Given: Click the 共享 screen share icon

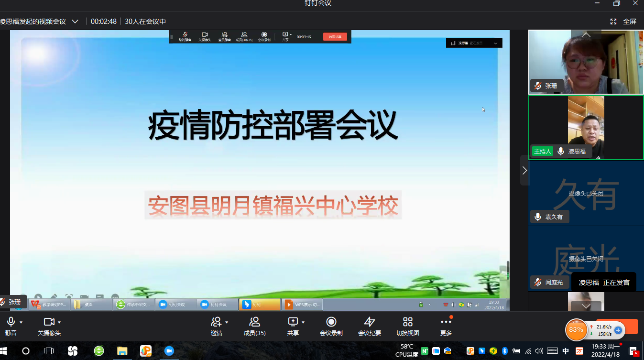Looking at the screenshot, I should coord(293,322).
